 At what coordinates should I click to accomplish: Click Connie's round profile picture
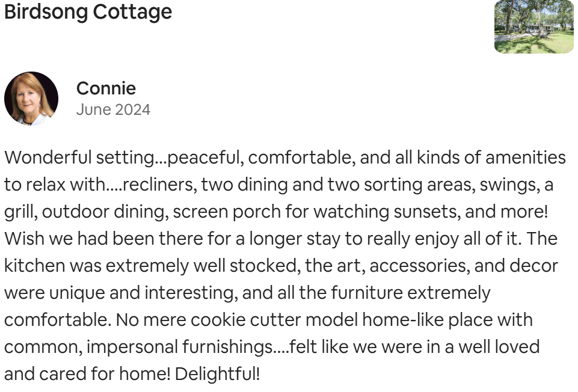[x=31, y=99]
